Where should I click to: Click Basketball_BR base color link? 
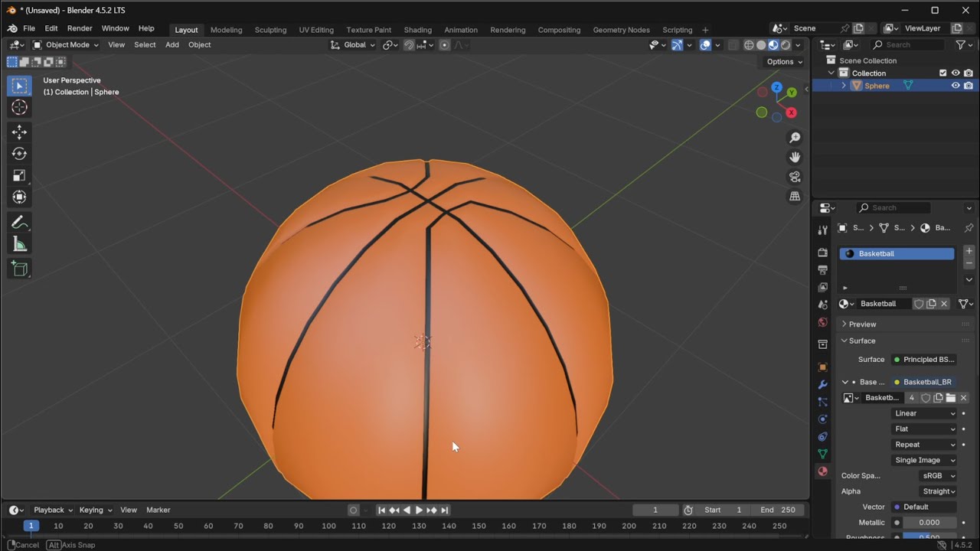point(924,382)
